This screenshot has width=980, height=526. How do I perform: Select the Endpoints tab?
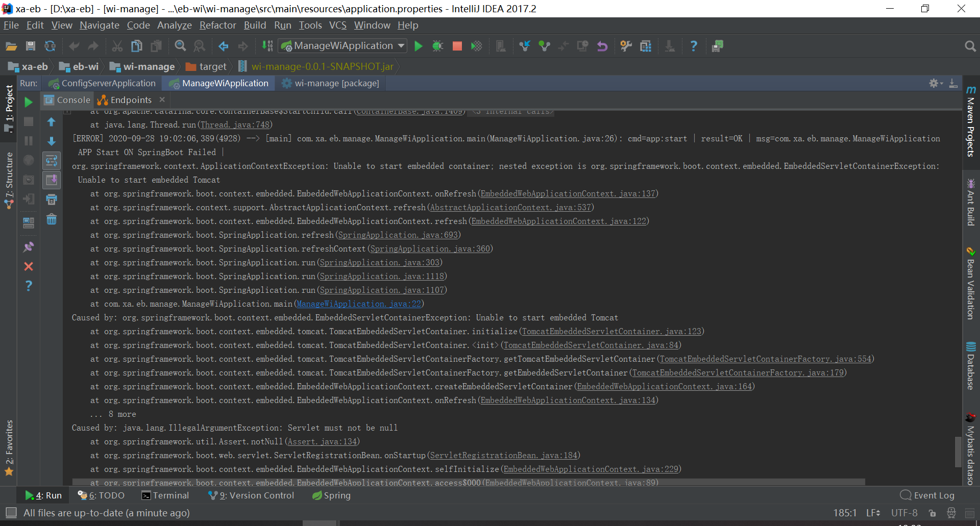coord(125,100)
